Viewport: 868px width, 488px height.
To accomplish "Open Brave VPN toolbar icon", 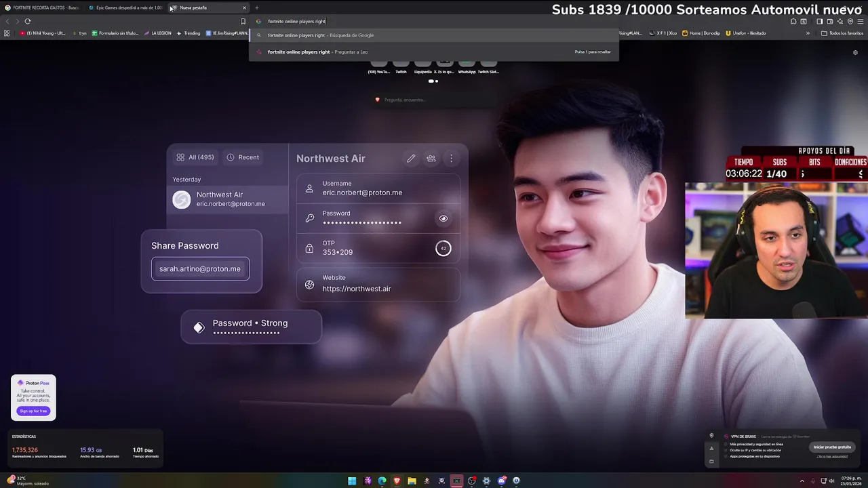I will tap(850, 21).
